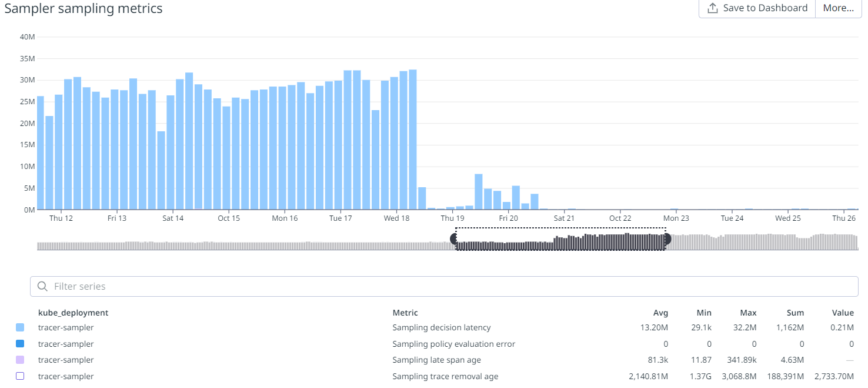868x388 pixels.
Task: Open the More... menu
Action: [838, 8]
